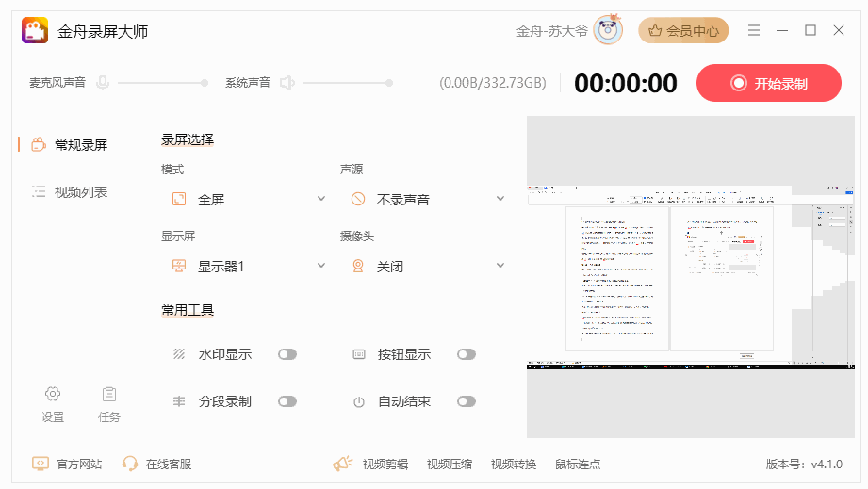The width and height of the screenshot is (868, 489).
Task: Click the 00:00:00 recording timer
Action: coord(626,84)
